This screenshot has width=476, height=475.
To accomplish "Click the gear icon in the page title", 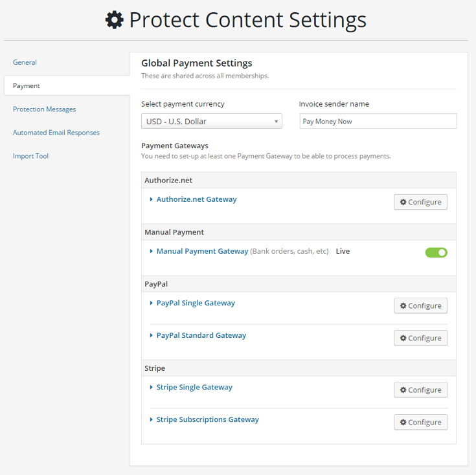I will pos(115,21).
